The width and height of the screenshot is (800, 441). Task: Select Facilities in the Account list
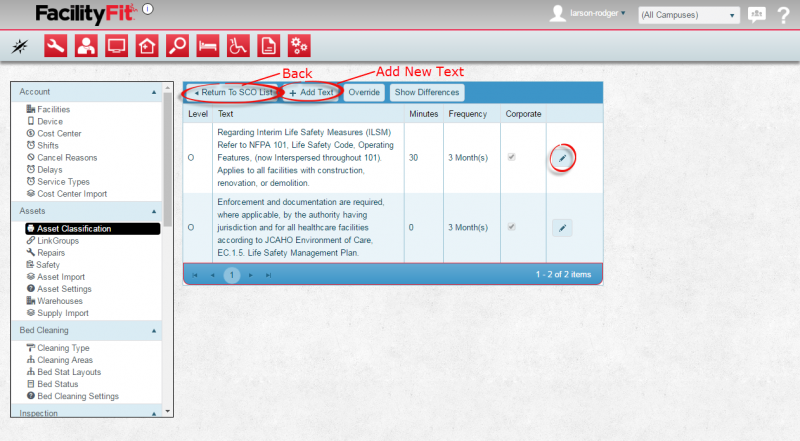pos(54,109)
